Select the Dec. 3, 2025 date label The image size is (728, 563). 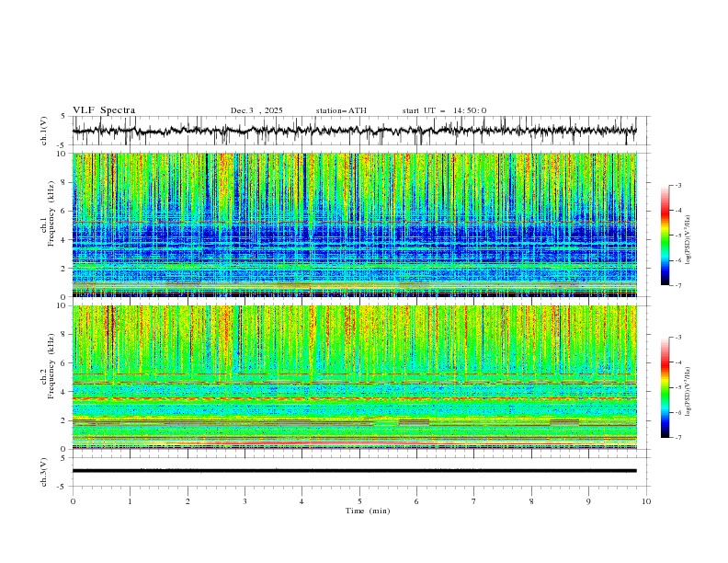[x=256, y=110]
